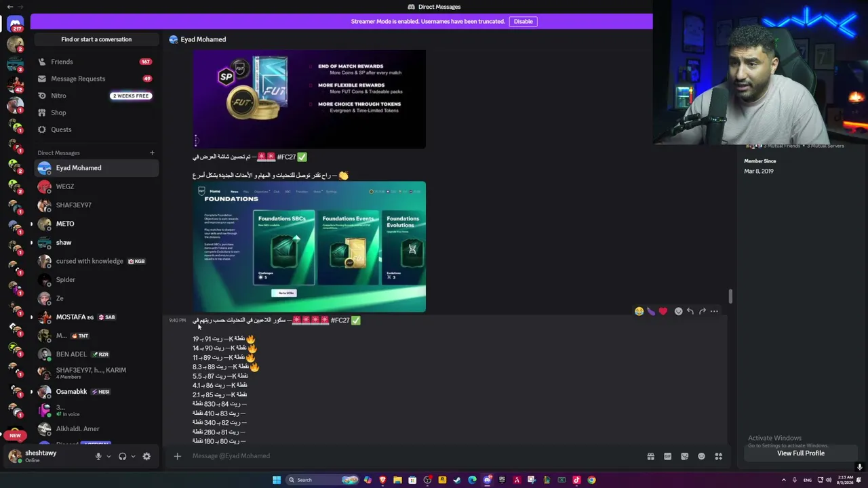Forward the message
The height and width of the screenshot is (488, 868).
point(703,311)
